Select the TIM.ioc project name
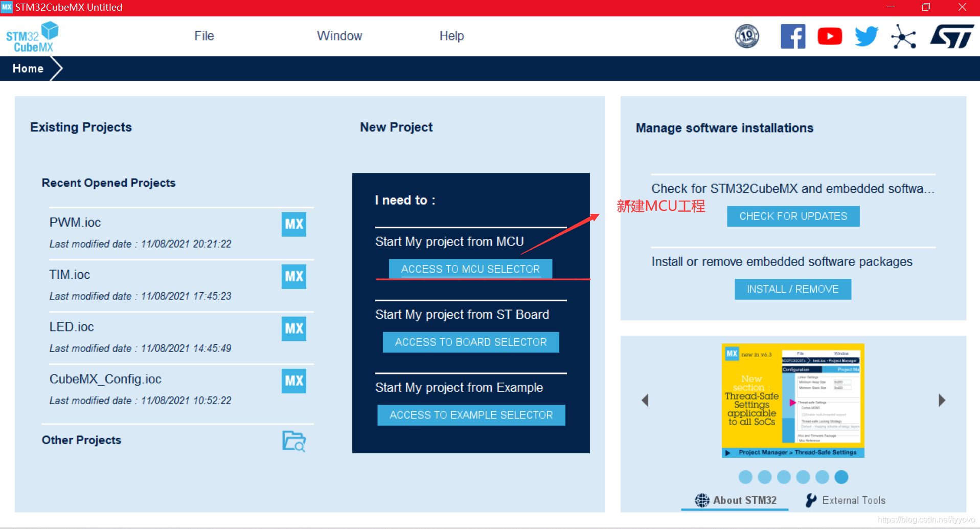Screen dimensions: 980x529 70,275
